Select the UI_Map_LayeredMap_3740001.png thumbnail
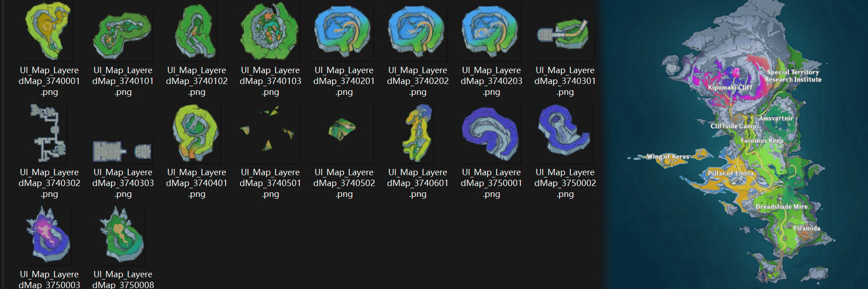This screenshot has height=289, width=868. pyautogui.click(x=49, y=32)
